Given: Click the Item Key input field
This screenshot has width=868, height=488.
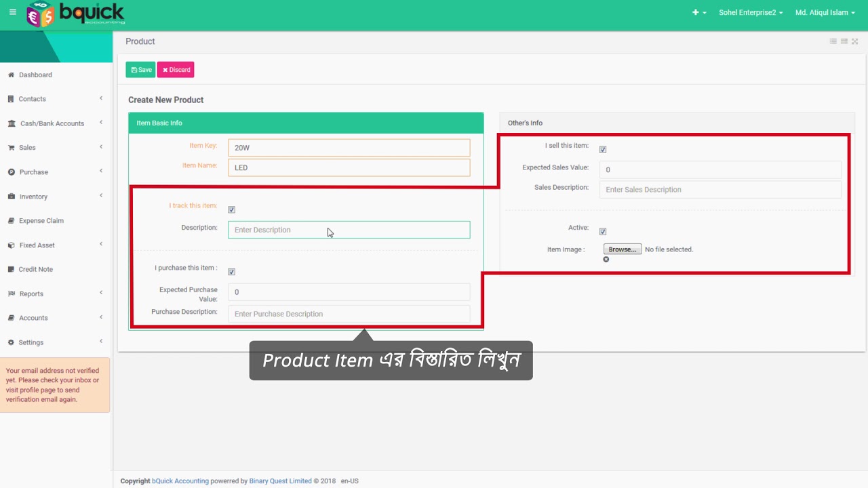Looking at the screenshot, I should point(349,148).
